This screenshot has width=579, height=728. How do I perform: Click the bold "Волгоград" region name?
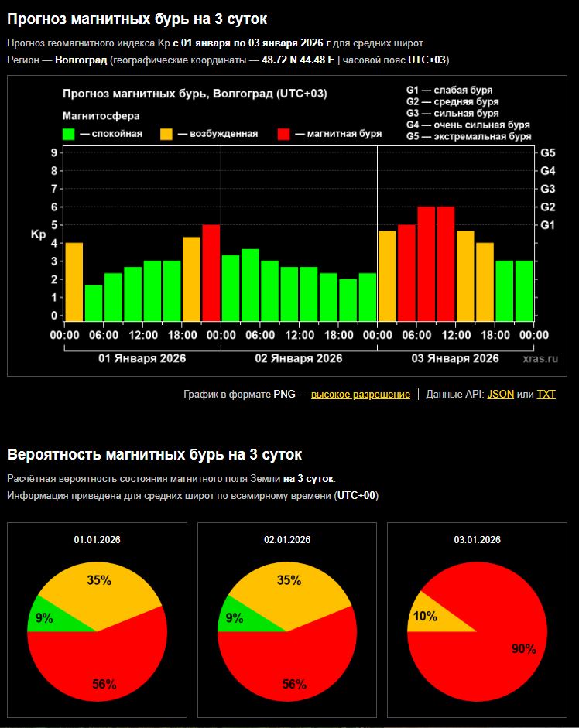tap(81, 60)
